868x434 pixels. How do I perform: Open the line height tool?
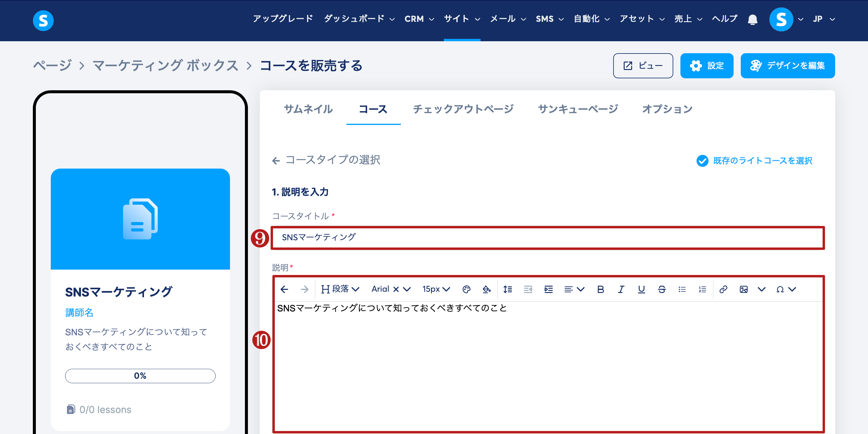point(507,289)
